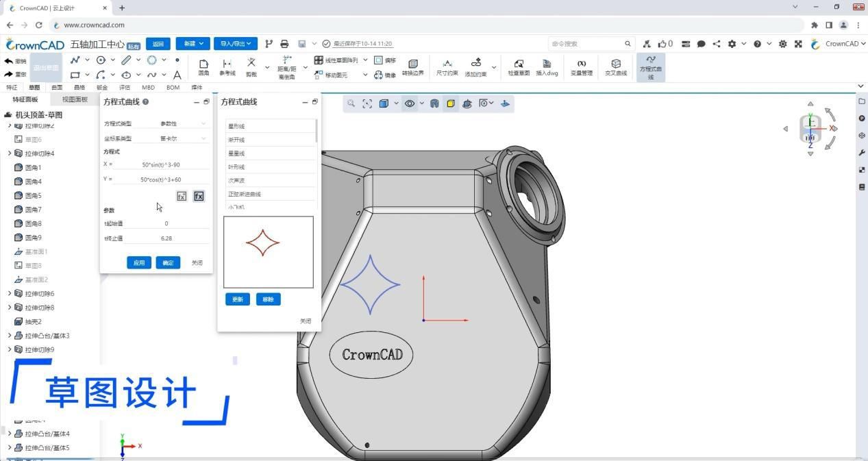Click the 终止值 input showing 6.28
Viewport: 868px width, 461px height.
166,238
